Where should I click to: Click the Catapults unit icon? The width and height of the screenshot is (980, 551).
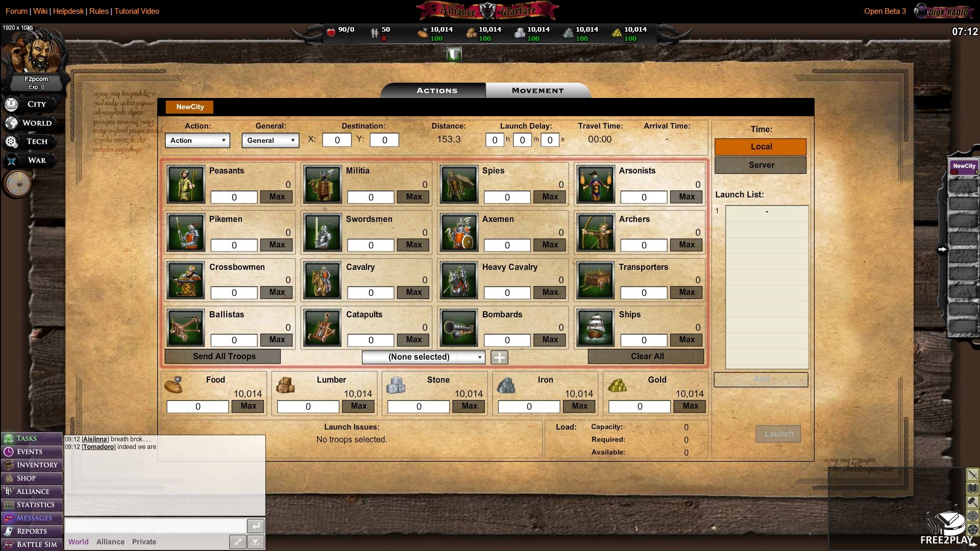point(322,329)
